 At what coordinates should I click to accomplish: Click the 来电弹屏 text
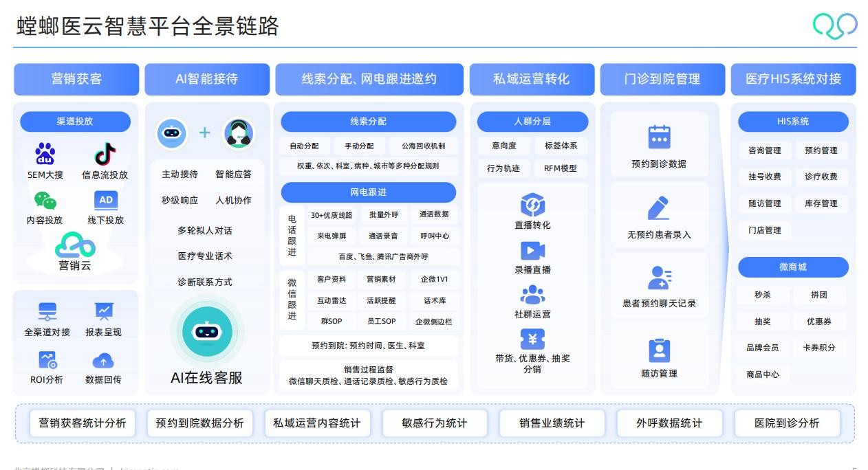click(332, 236)
